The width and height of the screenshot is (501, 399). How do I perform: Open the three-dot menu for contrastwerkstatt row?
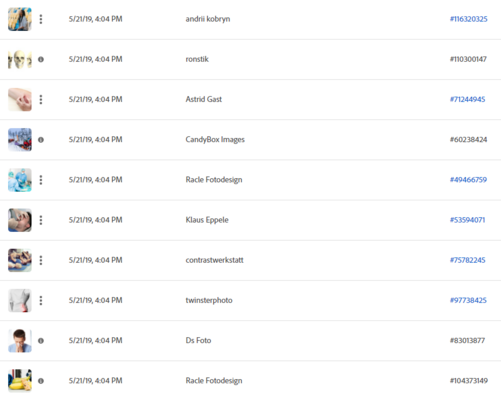[41, 260]
